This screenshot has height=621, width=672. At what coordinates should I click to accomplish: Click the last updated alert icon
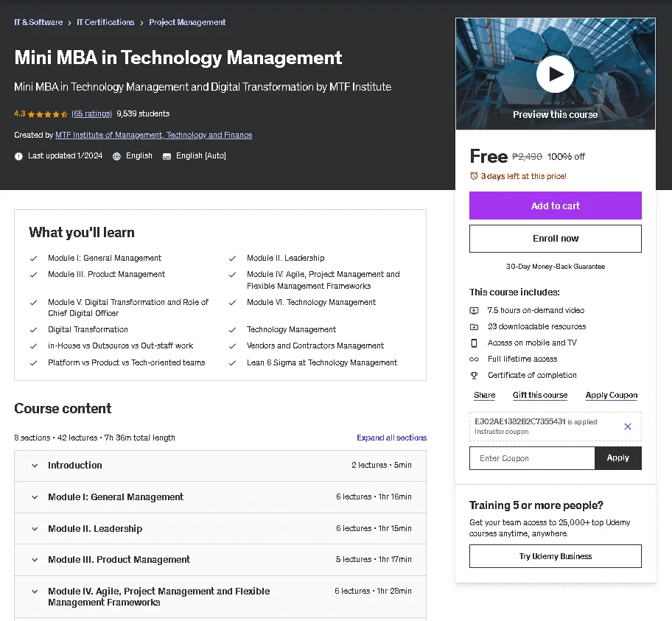click(x=18, y=156)
